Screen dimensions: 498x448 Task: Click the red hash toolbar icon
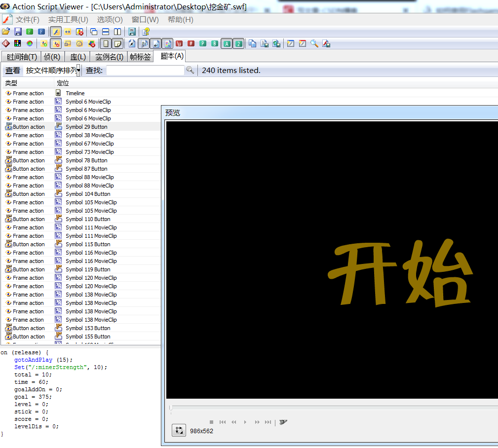[x=191, y=43]
